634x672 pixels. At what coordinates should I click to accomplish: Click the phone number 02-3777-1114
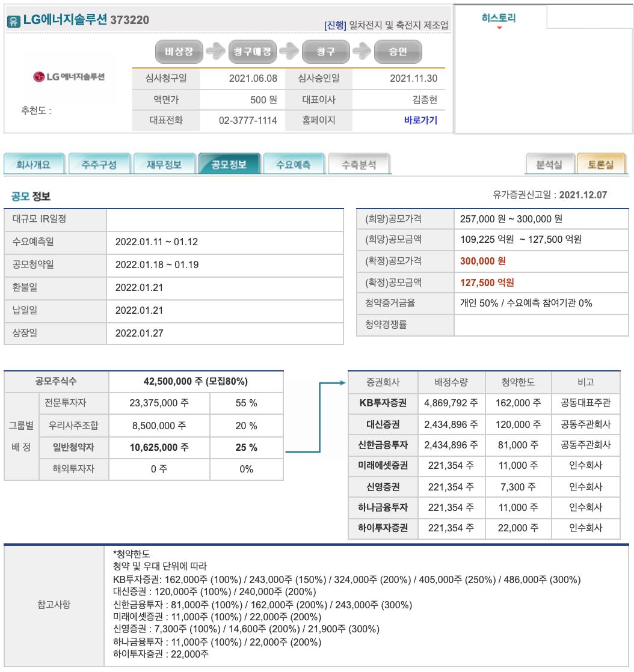[248, 120]
